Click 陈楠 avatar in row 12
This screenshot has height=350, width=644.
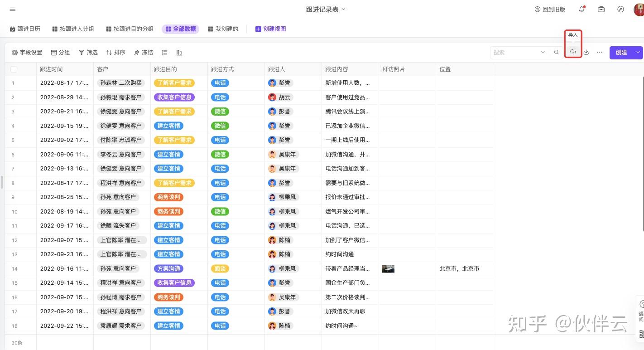pyautogui.click(x=272, y=240)
